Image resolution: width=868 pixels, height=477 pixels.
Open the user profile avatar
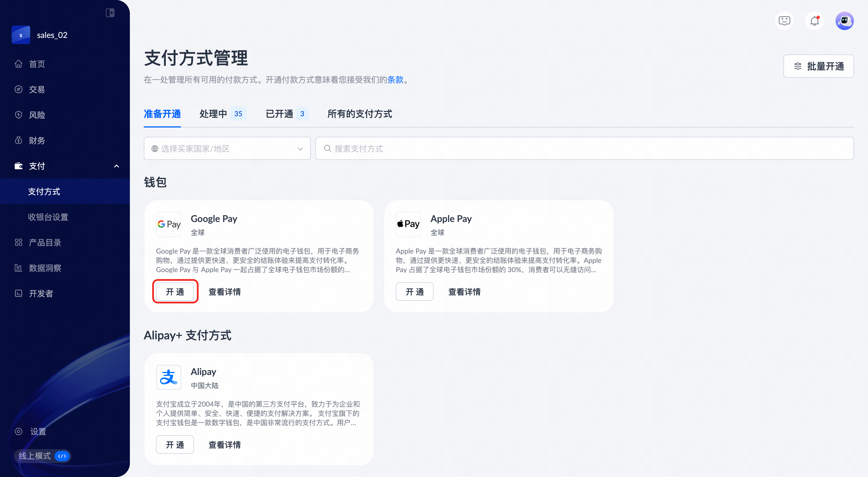(x=845, y=21)
